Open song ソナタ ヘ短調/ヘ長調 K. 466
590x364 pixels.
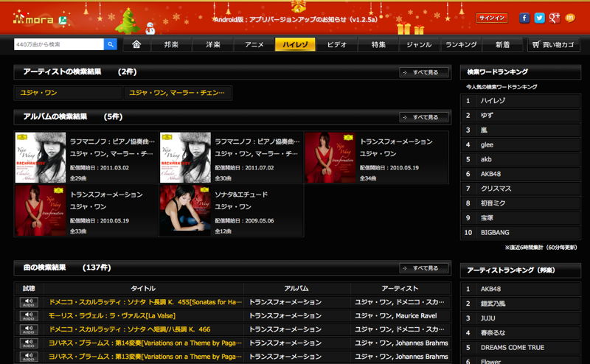(130, 329)
